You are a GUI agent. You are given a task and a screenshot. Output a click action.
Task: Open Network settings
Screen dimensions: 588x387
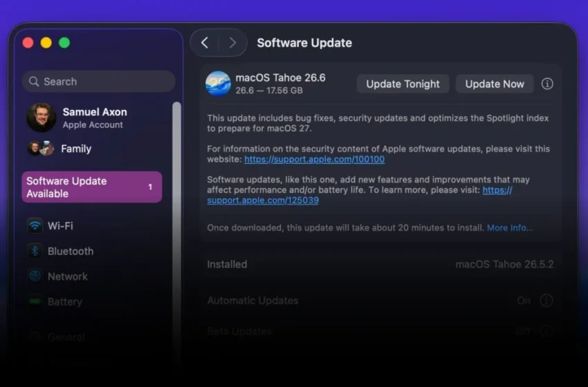tap(92, 276)
